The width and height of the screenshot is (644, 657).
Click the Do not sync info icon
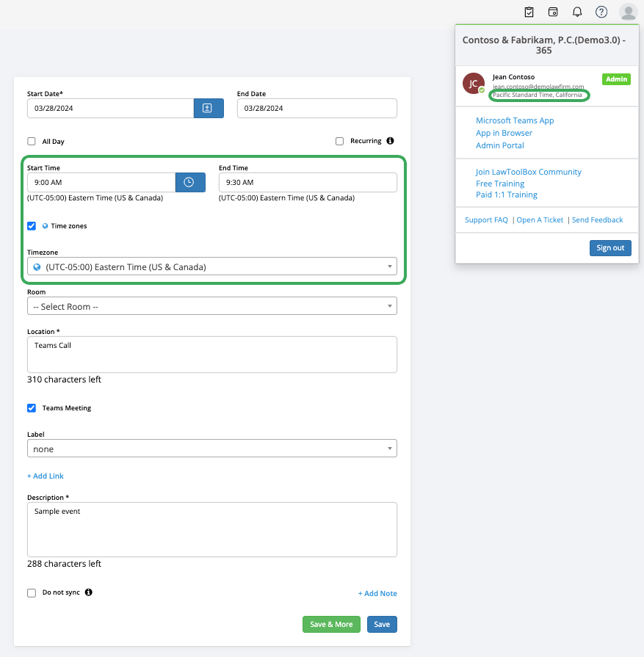click(x=88, y=592)
